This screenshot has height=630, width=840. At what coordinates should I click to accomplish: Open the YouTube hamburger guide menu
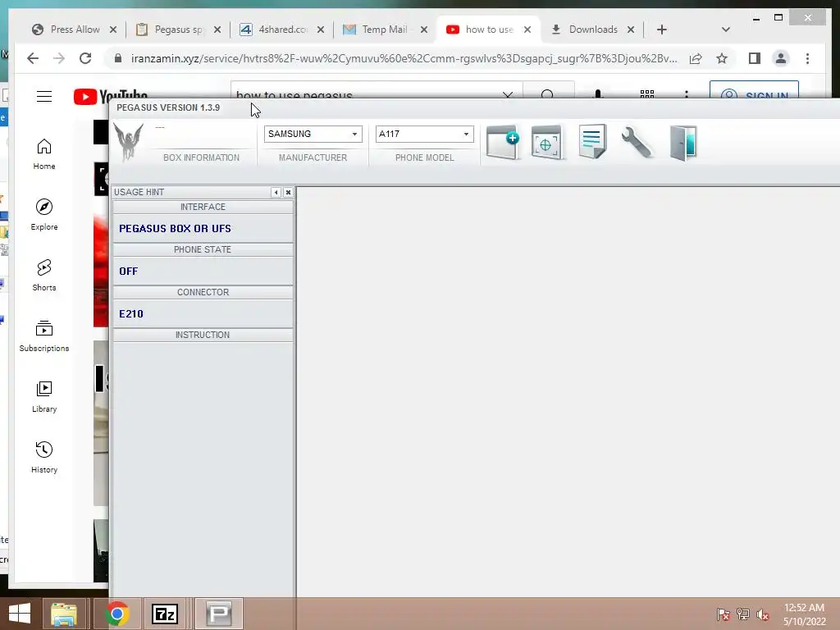(44, 97)
